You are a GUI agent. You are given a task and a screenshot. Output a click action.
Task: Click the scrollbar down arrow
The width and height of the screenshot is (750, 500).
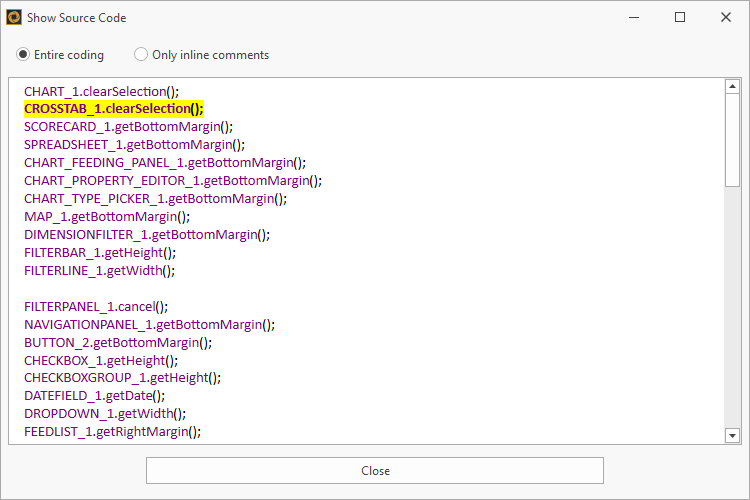[732, 435]
